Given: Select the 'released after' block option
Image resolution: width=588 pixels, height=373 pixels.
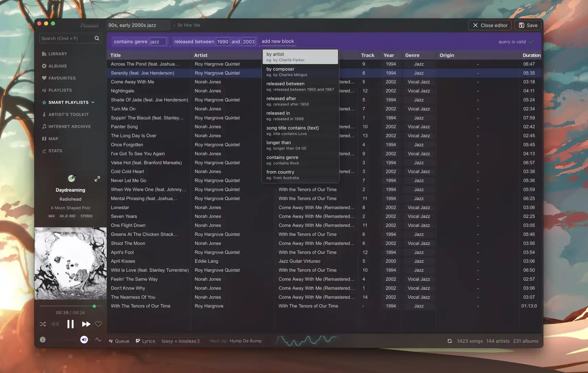Looking at the screenshot, I should [x=300, y=101].
